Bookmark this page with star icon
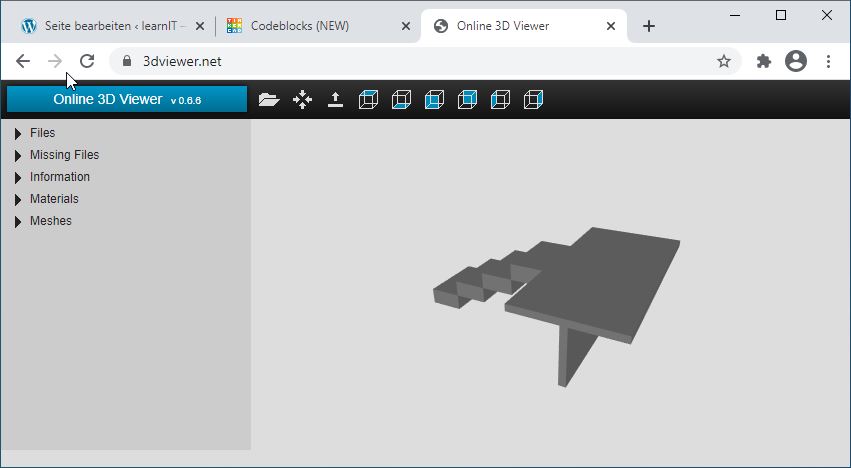 pos(723,61)
